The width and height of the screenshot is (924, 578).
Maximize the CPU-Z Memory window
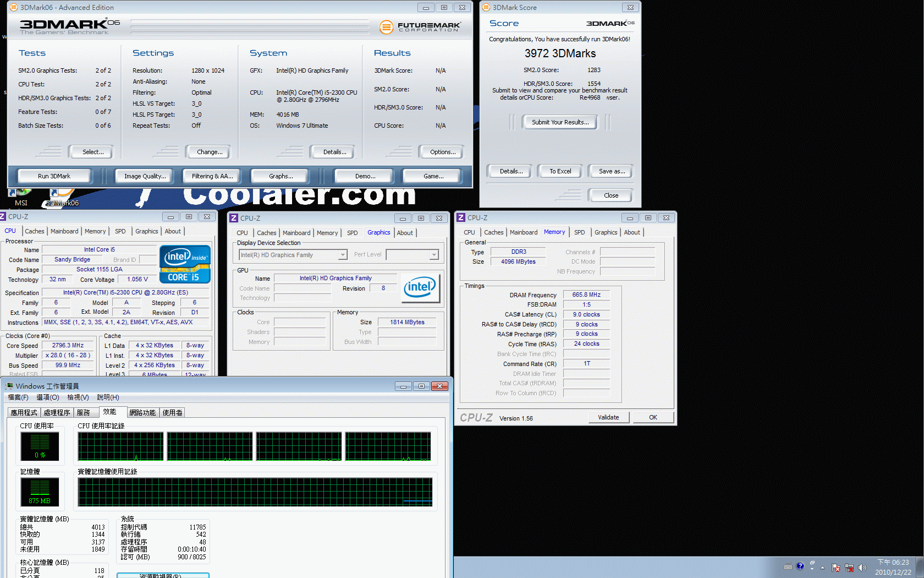[x=648, y=217]
